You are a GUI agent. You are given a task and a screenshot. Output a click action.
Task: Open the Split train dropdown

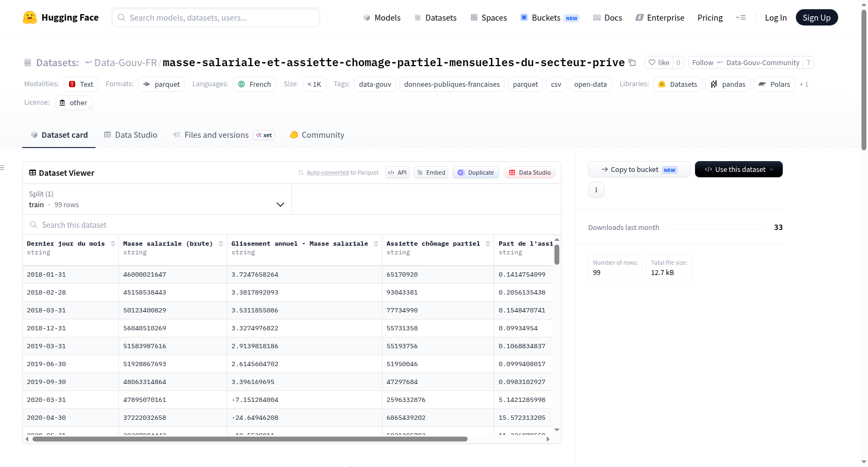[x=157, y=199]
